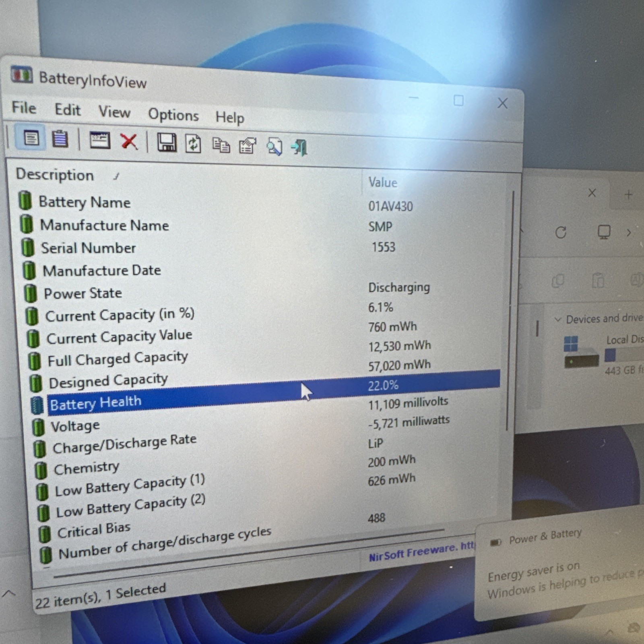Click the 01AV430 value cell
Screen dimensions: 644x644
390,206
